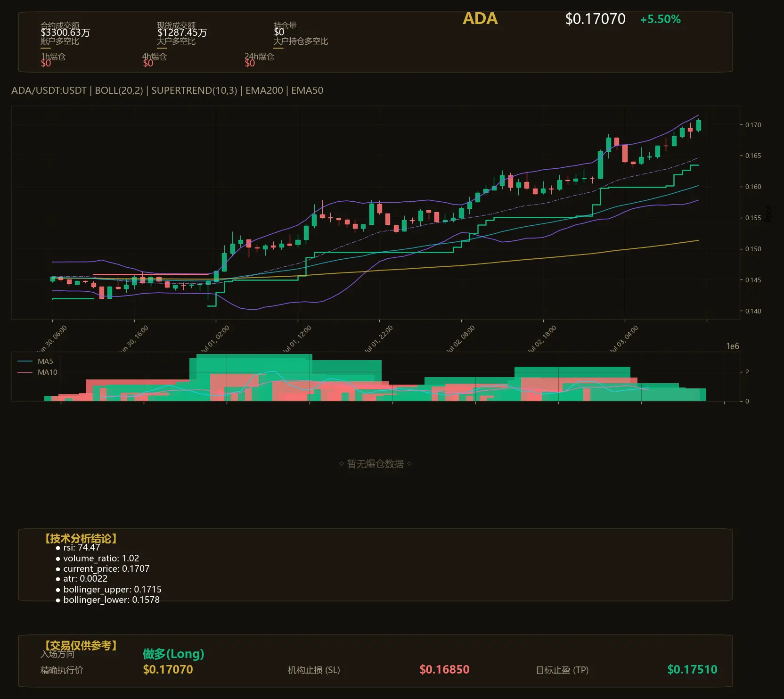784x699 pixels.
Task: Click the ADA/USDT chart title with indicators
Action: tap(167, 90)
